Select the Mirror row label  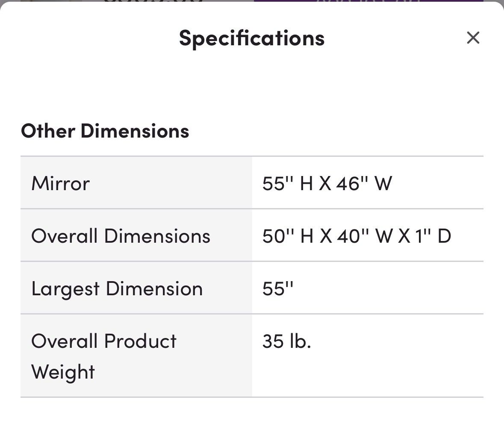click(x=61, y=183)
